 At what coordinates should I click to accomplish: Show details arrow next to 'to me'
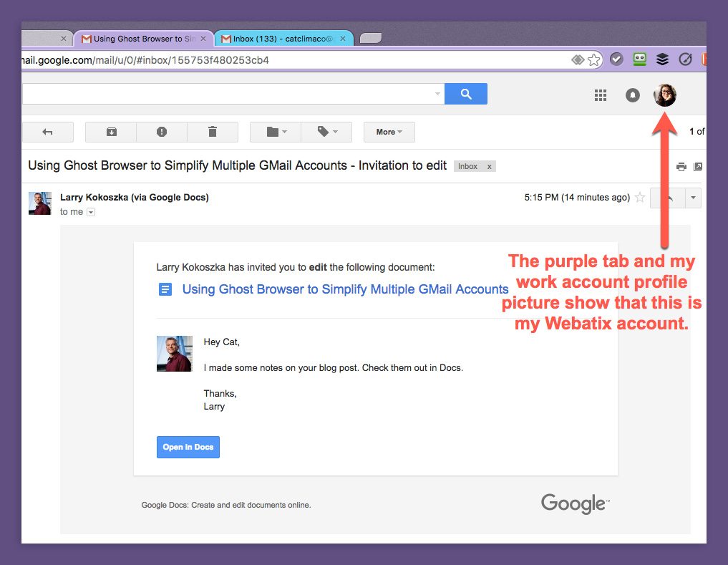point(91,213)
